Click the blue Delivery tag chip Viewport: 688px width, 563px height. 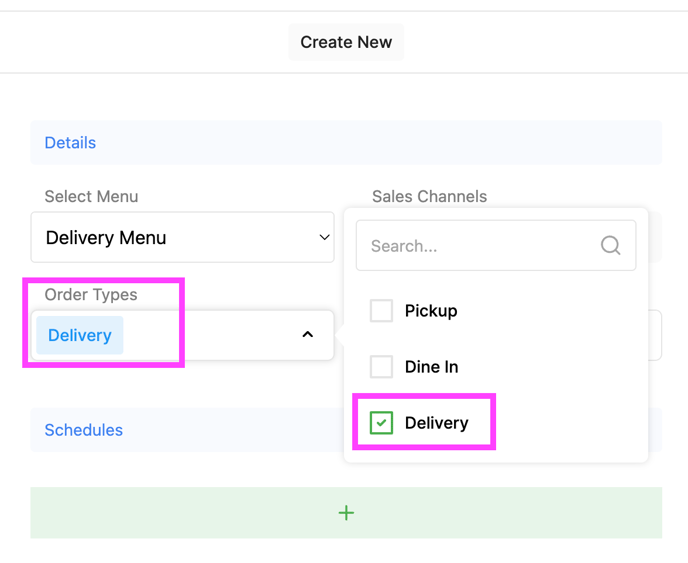click(x=80, y=336)
